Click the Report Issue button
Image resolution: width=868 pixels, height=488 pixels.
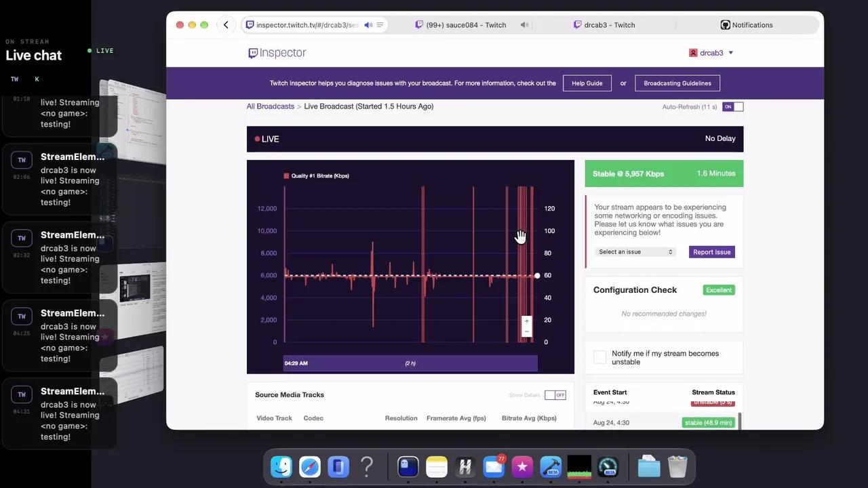coord(712,252)
